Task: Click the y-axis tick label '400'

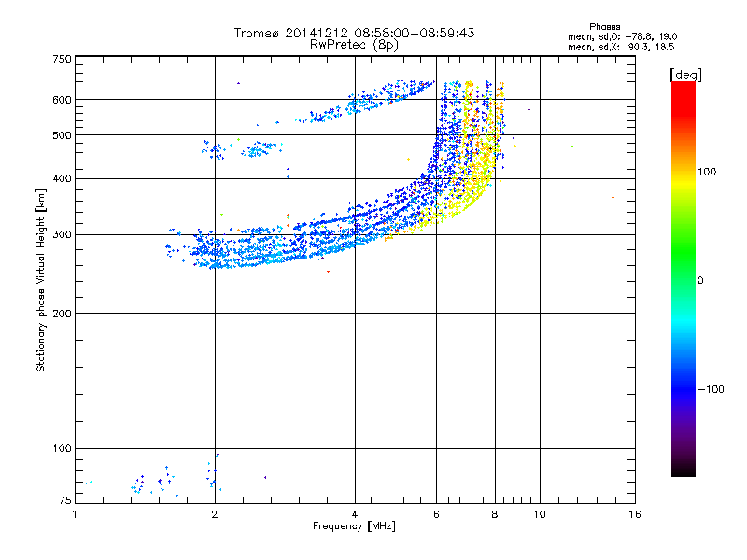Action: coord(62,179)
